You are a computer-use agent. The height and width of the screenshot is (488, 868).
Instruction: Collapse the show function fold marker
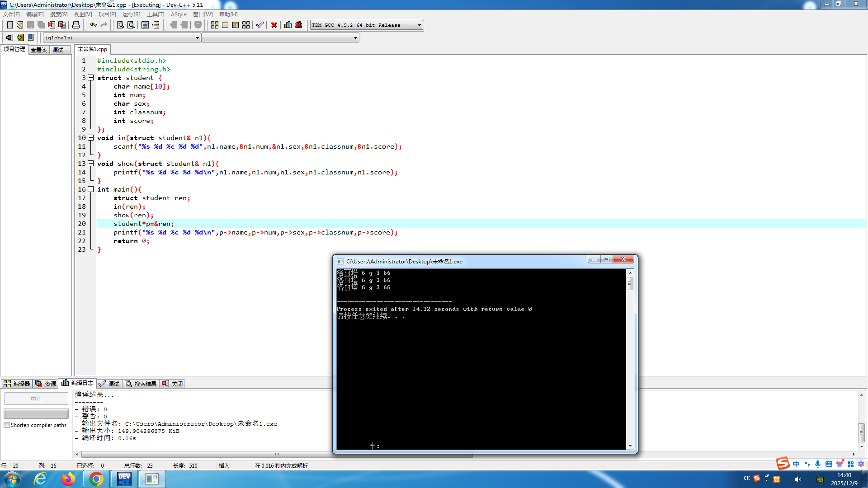pyautogui.click(x=90, y=164)
